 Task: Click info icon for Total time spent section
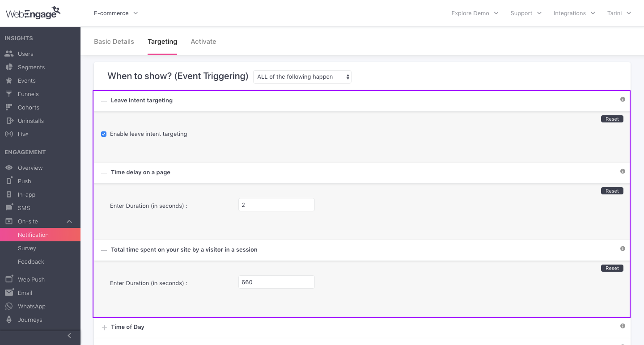pyautogui.click(x=623, y=248)
